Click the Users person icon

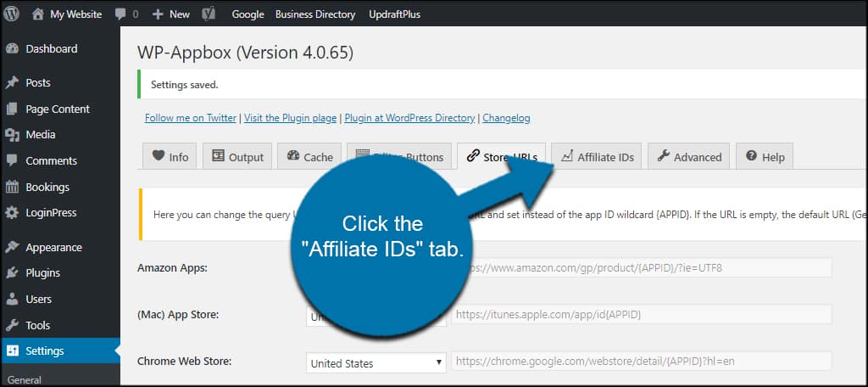12,299
